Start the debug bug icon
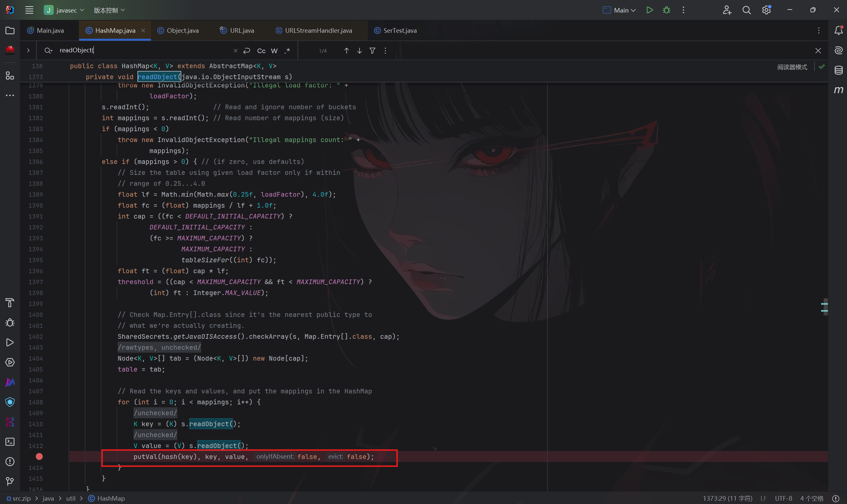This screenshot has width=847, height=504. 666,10
